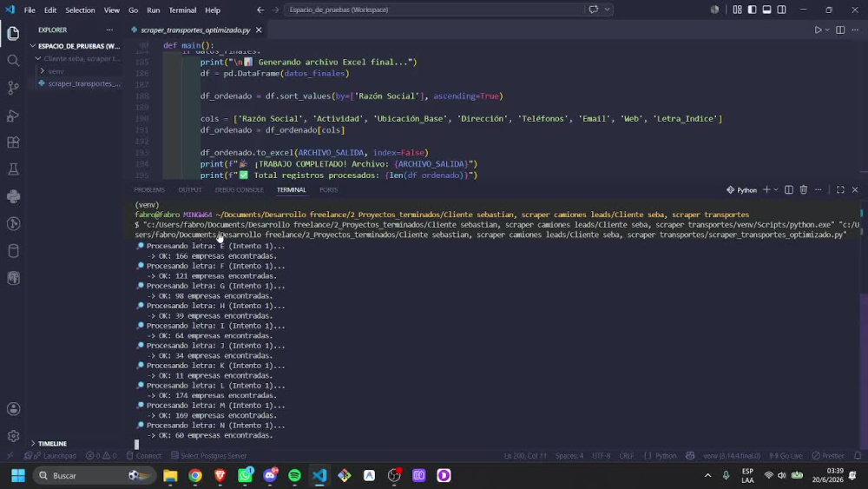Open notifications bell in status bar
This screenshot has height=489, width=868.
858,456
